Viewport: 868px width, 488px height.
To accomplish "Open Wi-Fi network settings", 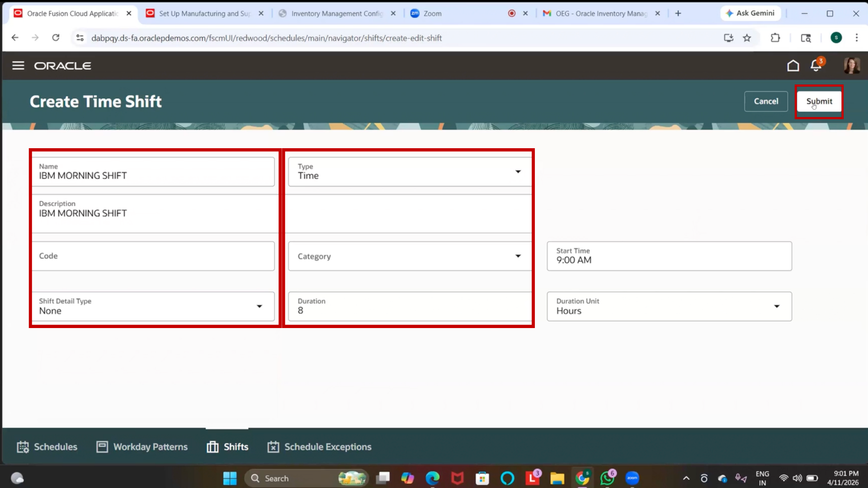I will tap(783, 478).
